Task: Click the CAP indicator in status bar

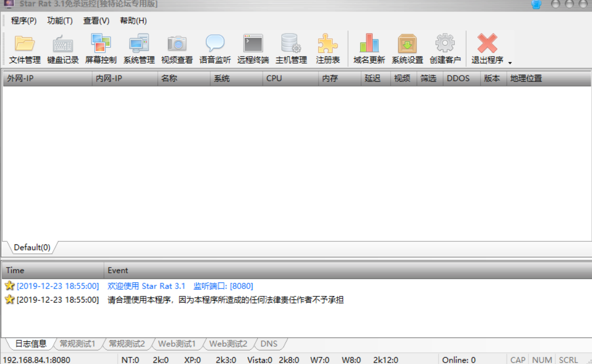Action: pos(517,360)
